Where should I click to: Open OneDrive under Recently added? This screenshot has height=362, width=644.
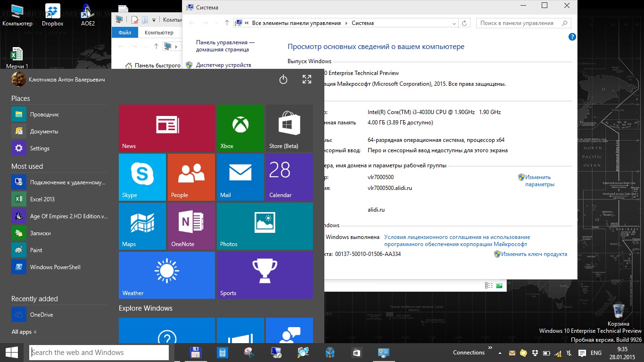click(59, 314)
